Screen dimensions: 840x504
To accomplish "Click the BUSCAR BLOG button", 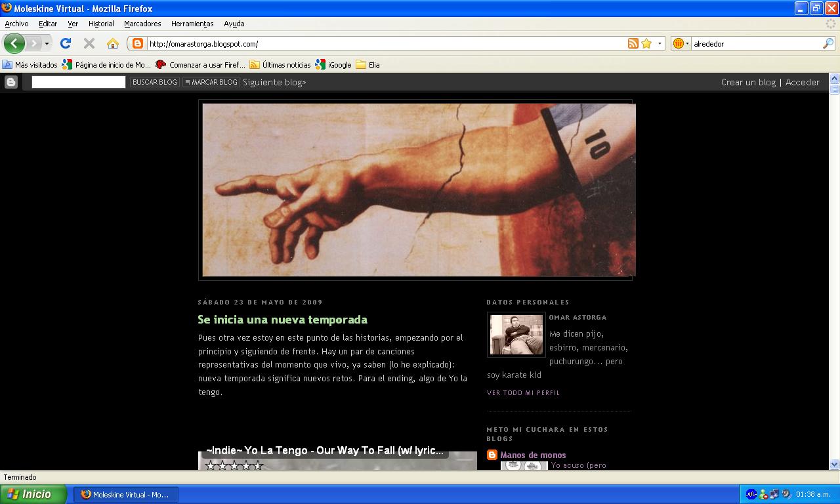I will 155,82.
